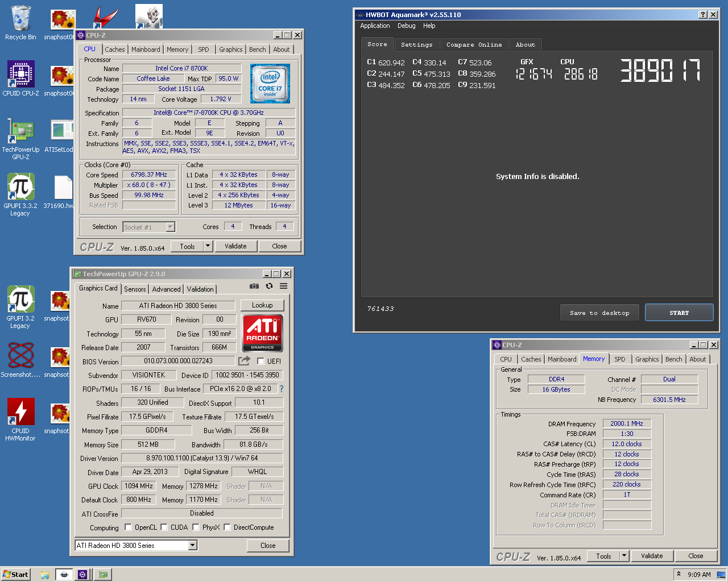728x582 pixels.
Task: Open the GPUPI 3.2 Legacy shortcut
Action: pyautogui.click(x=20, y=307)
